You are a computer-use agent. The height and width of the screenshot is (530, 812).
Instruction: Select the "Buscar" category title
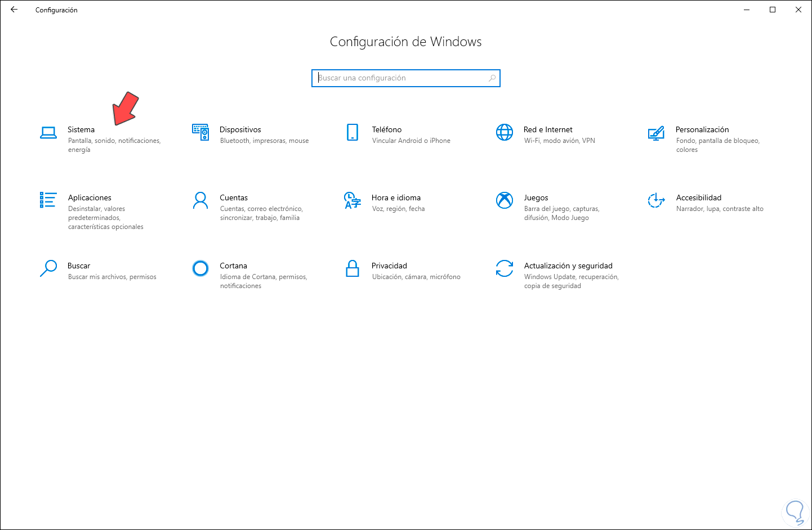79,266
